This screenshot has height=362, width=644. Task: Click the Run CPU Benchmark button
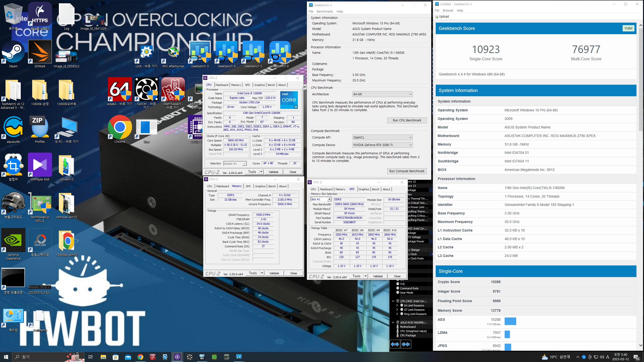point(407,120)
